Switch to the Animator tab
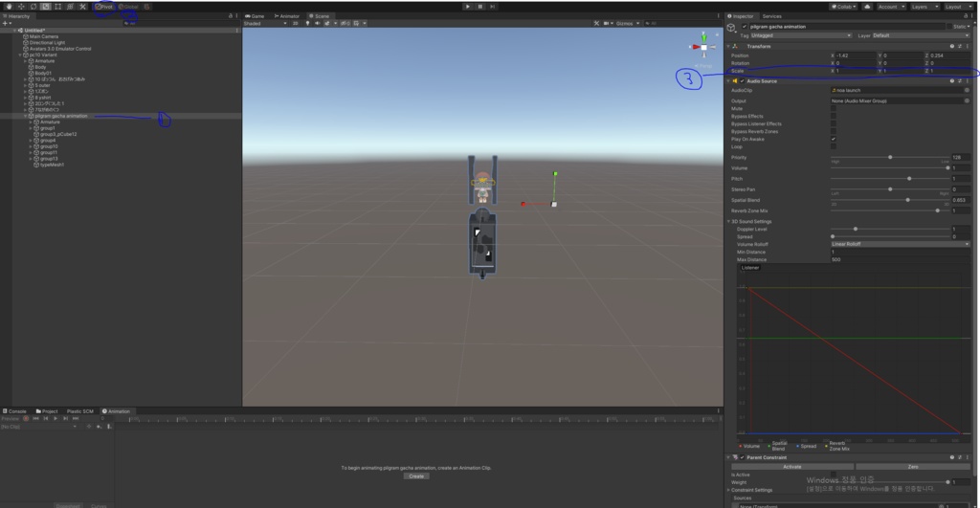This screenshot has width=980, height=508. click(287, 16)
